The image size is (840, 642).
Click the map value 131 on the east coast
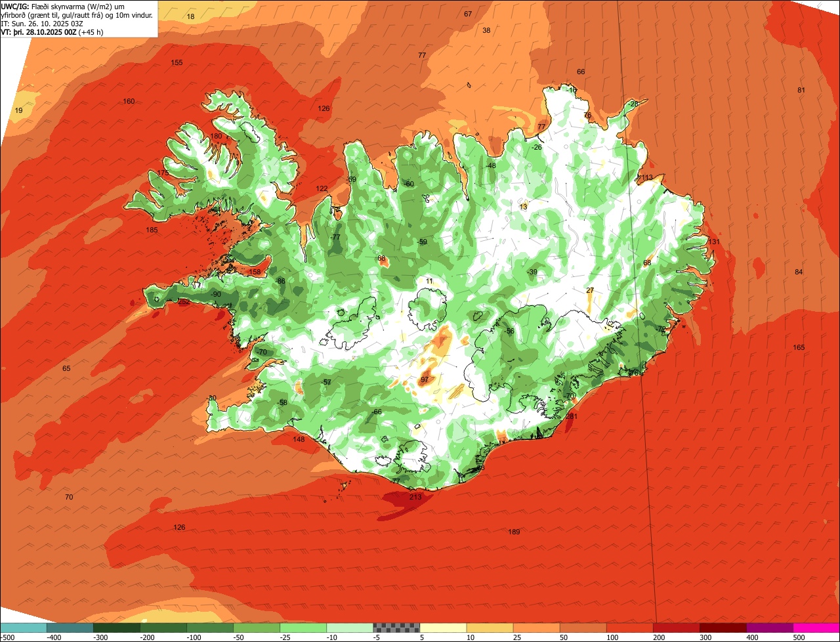(x=714, y=242)
